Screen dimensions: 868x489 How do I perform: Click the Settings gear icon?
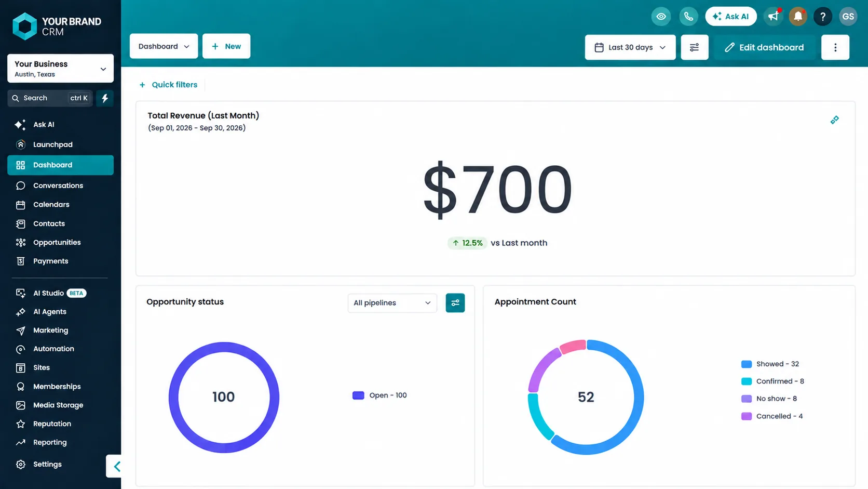pos(21,465)
